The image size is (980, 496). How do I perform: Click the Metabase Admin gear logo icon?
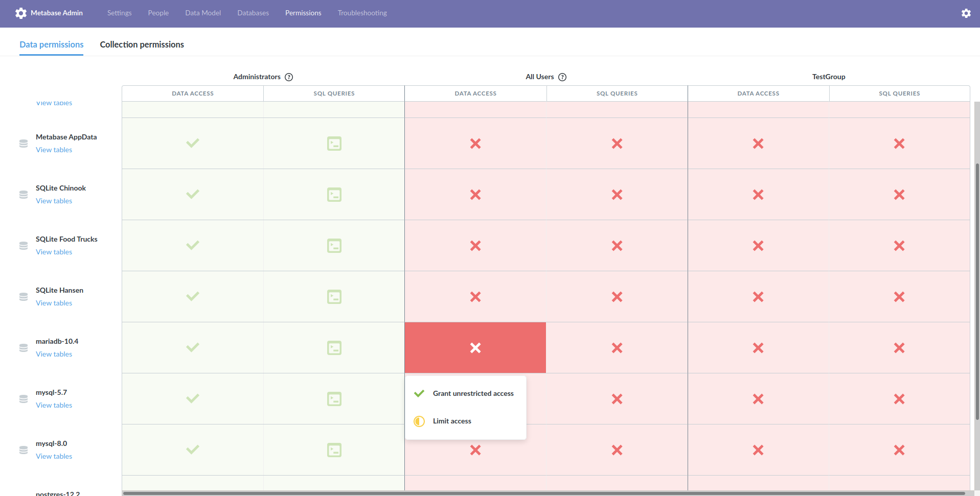[21, 13]
